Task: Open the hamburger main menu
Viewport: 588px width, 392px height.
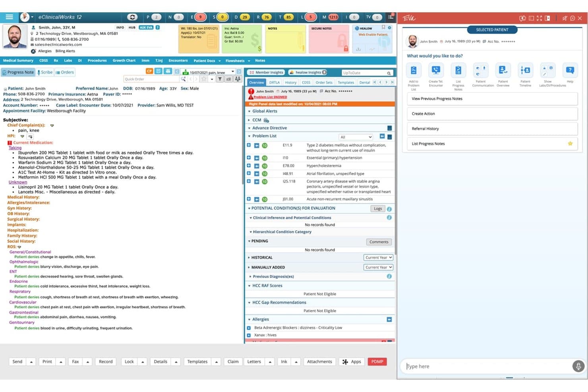Action: 9,17
